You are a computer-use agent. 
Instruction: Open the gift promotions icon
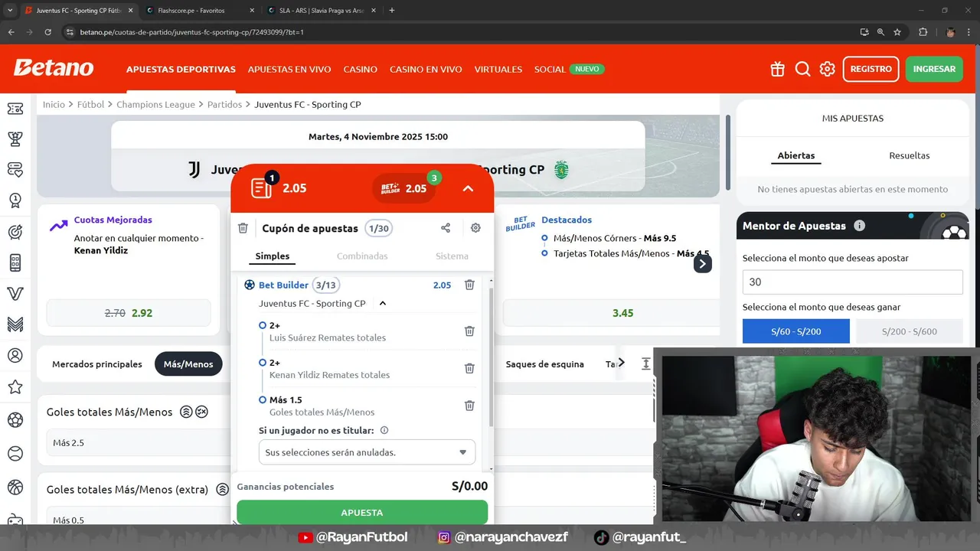pos(777,69)
